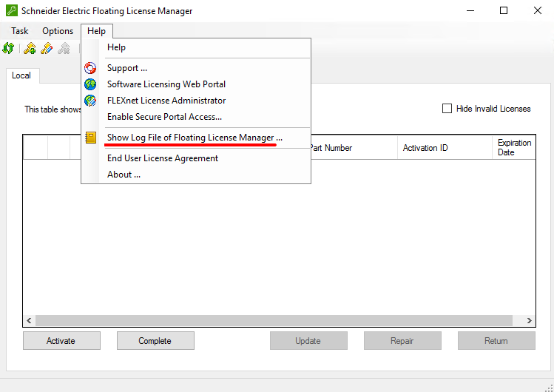Screen dimensions: 554x392
Task: Select Support ... menu entry
Action: 196,68
